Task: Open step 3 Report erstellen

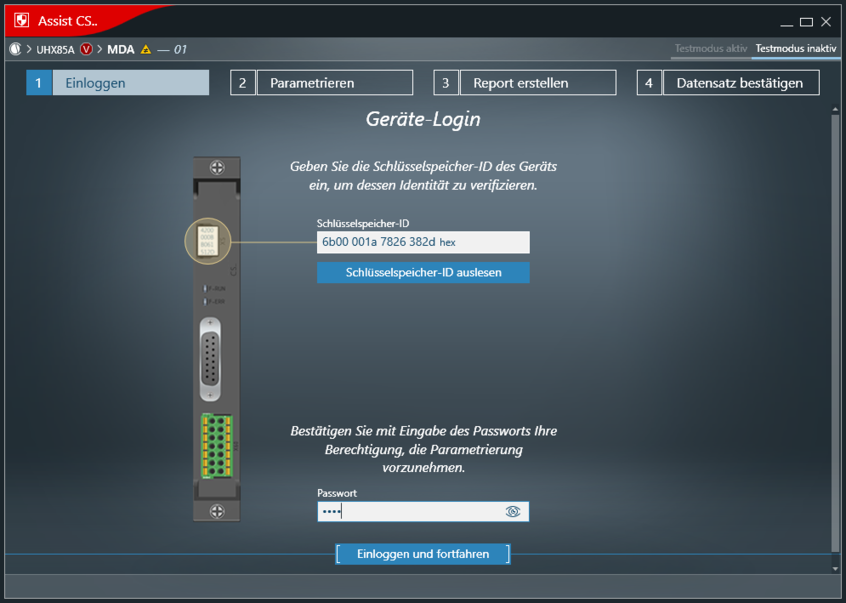Action: (525, 83)
